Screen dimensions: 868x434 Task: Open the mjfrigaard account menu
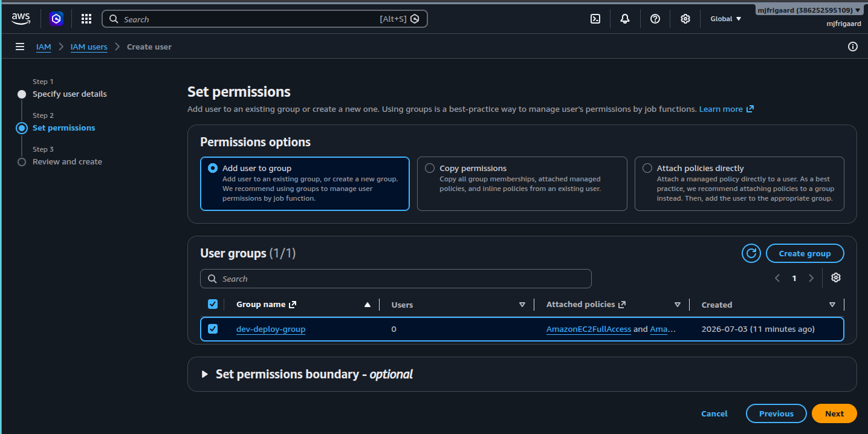[809, 10]
